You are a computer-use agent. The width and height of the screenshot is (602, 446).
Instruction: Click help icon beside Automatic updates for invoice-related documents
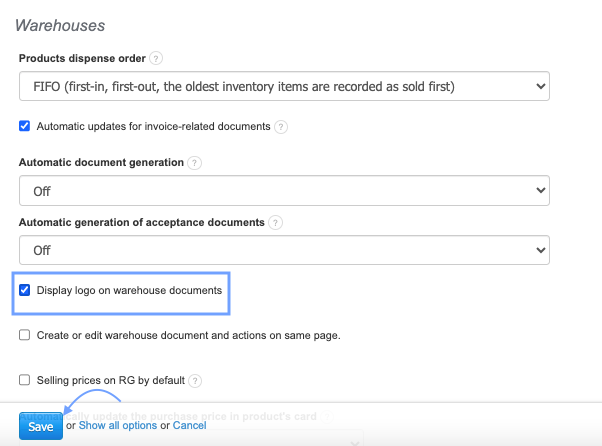[281, 127]
